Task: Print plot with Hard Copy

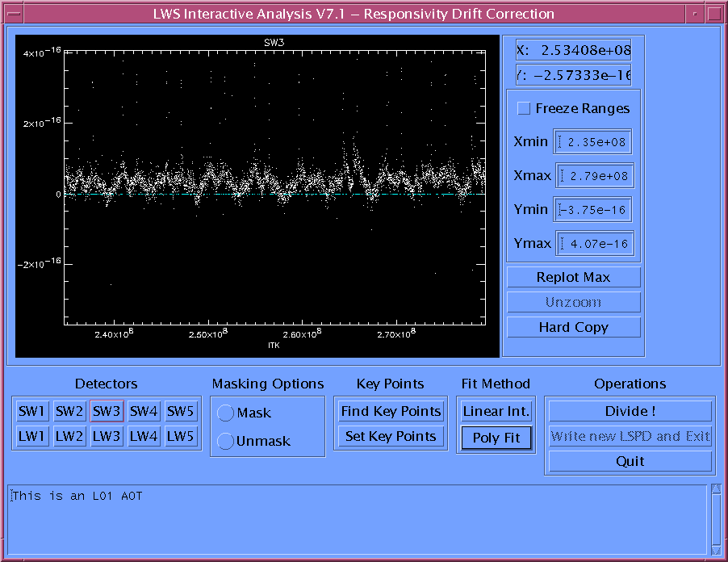Action: (x=573, y=327)
